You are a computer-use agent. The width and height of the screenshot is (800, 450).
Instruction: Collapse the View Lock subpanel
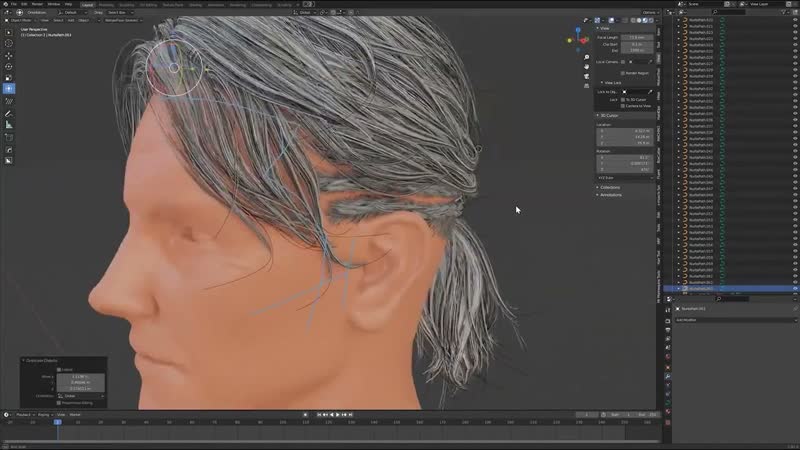coord(611,83)
